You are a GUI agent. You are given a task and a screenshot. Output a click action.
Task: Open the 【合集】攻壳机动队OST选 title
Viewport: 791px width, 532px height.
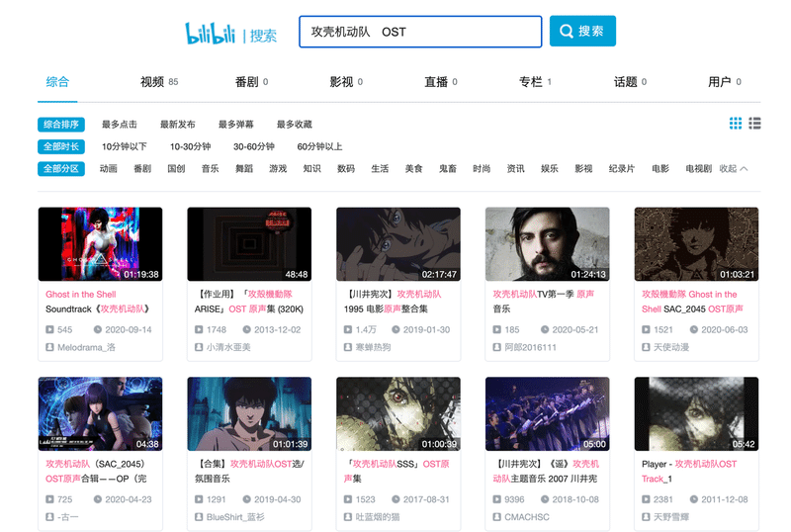tap(249, 471)
